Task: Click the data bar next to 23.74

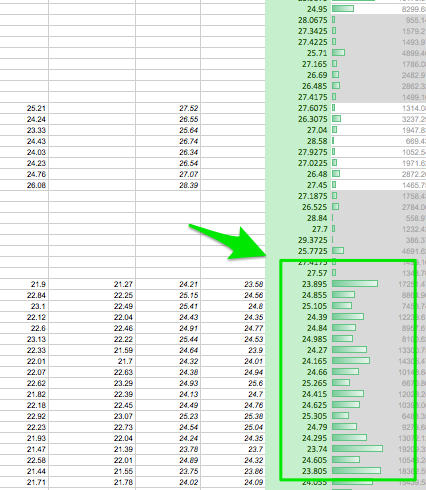Action: tap(357, 449)
